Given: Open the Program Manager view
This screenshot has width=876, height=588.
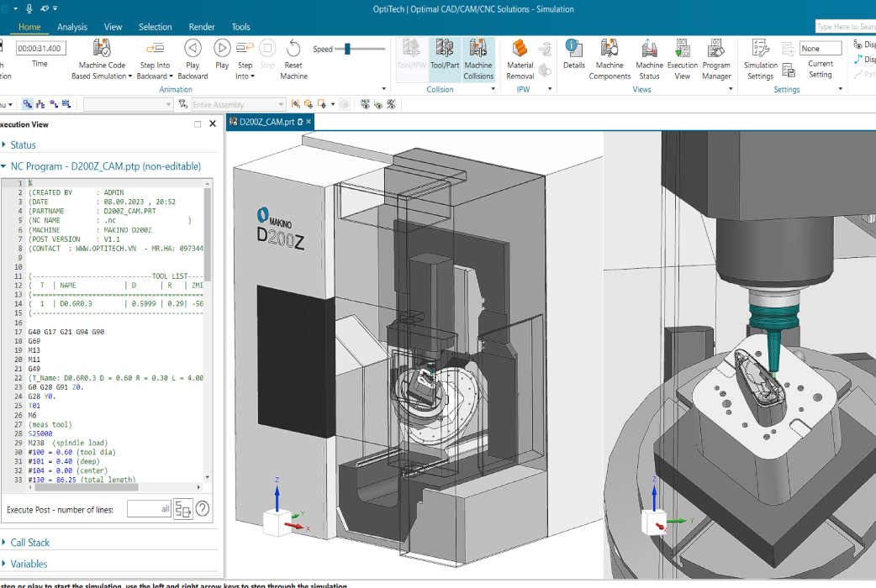Looking at the screenshot, I should coord(716,60).
